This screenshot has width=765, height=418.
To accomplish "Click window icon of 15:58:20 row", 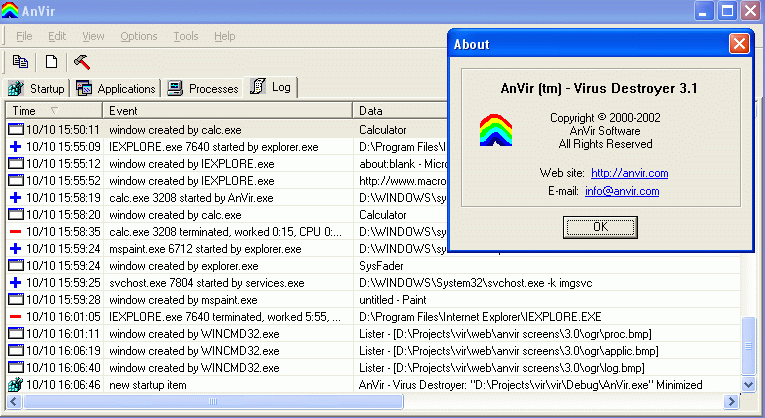I will tap(16, 215).
